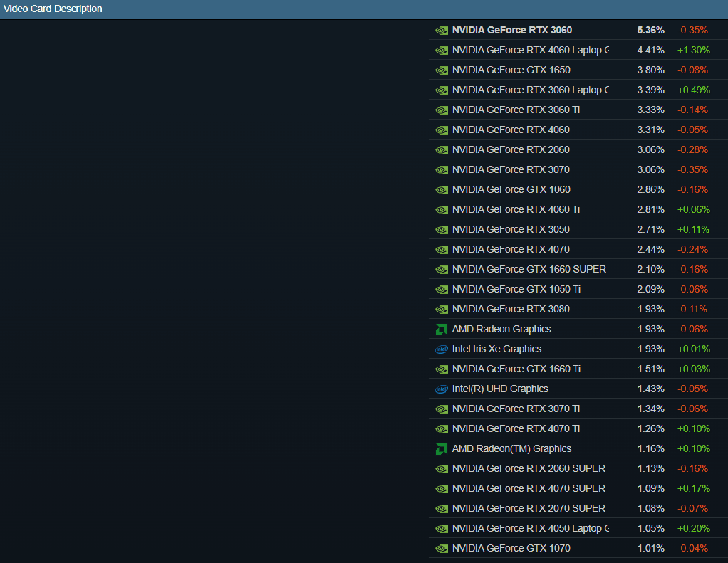728x563 pixels.
Task: Click the 'NVIDIA GeForce GTX 1060' name
Action: 511,189
